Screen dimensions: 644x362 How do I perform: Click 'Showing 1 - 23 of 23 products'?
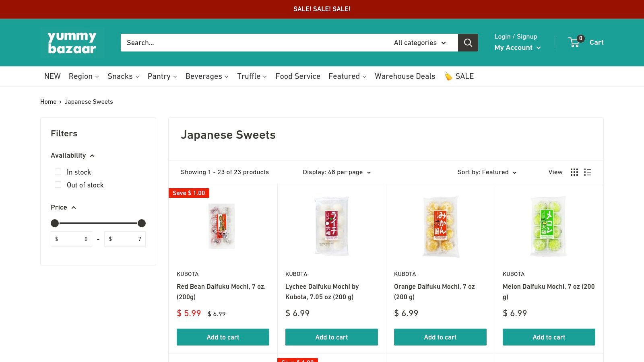(x=225, y=172)
